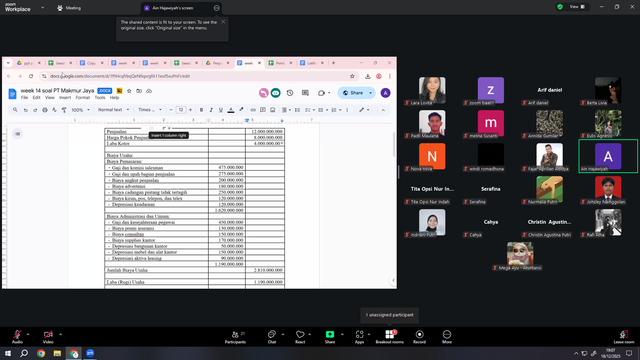Open the Format menu in Google Docs
This screenshot has width=640, height=360.
click(82, 98)
